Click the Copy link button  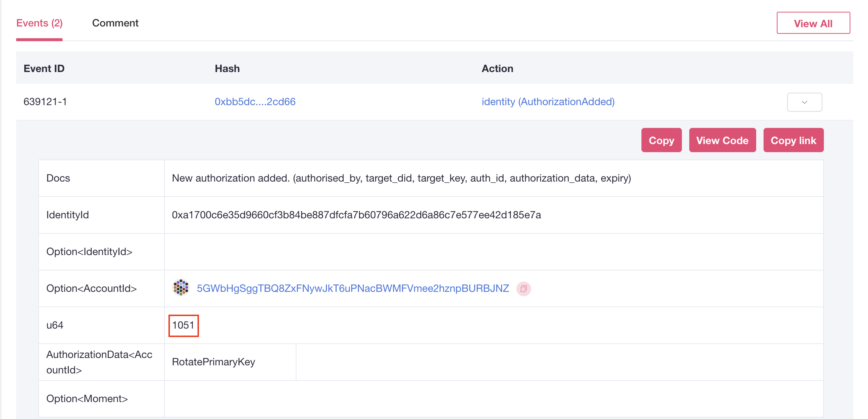793,140
